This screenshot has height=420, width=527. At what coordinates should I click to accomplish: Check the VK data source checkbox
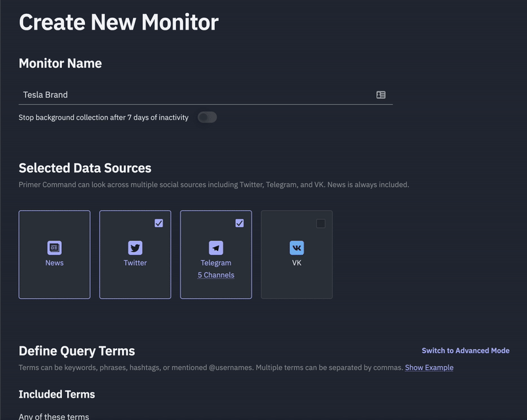(321, 223)
